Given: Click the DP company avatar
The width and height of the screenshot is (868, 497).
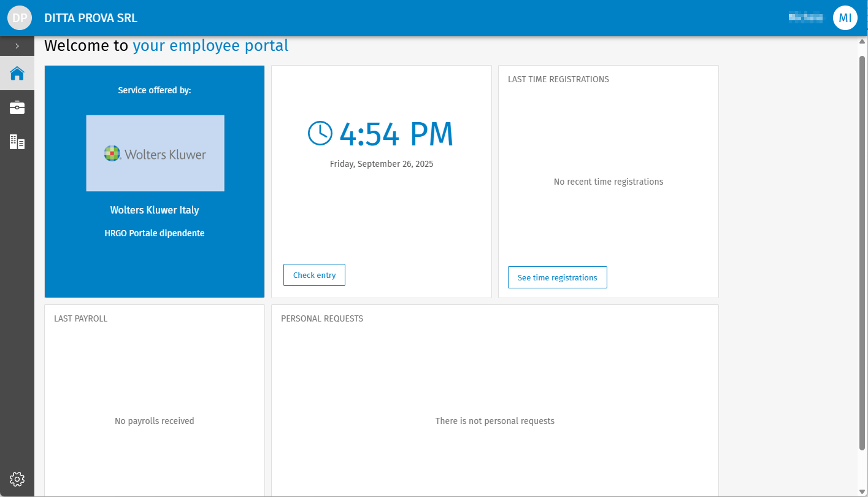Looking at the screenshot, I should click(19, 18).
